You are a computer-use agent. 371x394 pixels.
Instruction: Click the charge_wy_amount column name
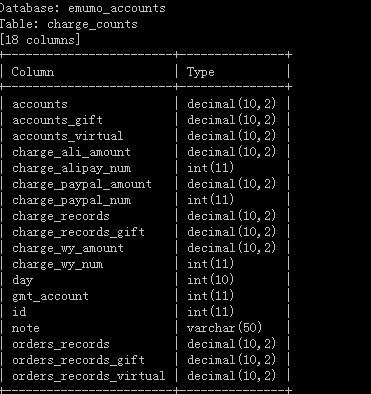(x=68, y=248)
